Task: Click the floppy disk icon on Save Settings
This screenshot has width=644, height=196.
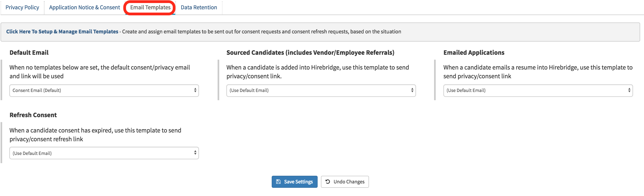Action: [278, 182]
